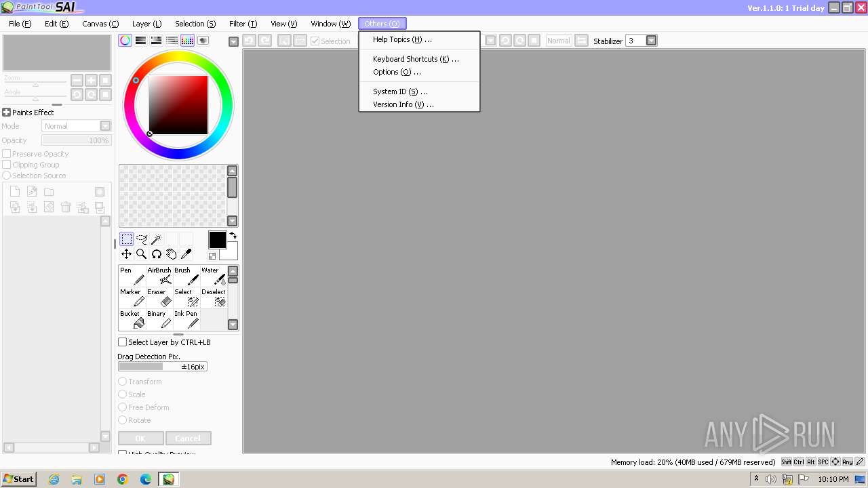The height and width of the screenshot is (488, 868).
Task: Toggle the color wheel panel
Action: point(125,41)
